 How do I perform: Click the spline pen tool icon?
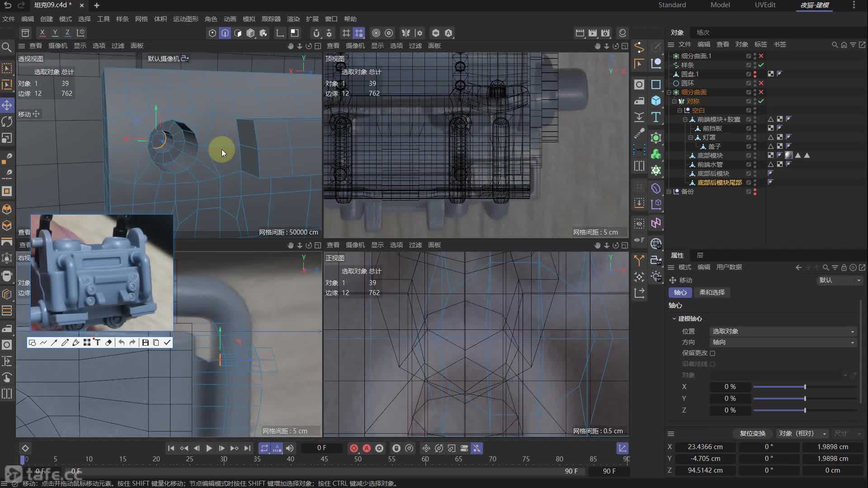click(639, 47)
